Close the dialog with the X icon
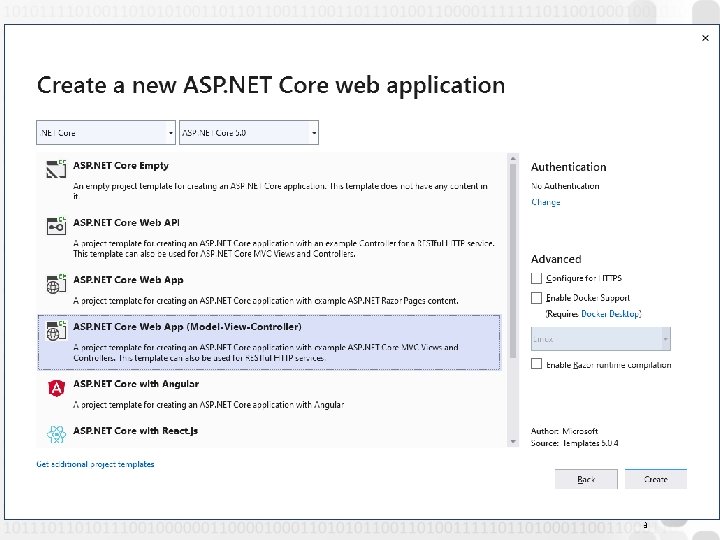Image resolution: width=720 pixels, height=540 pixels. pyautogui.click(x=705, y=38)
